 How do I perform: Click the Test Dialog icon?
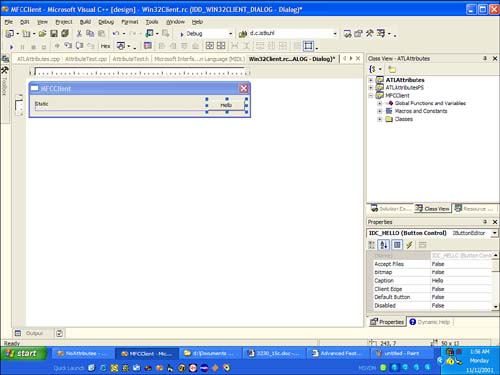147,46
